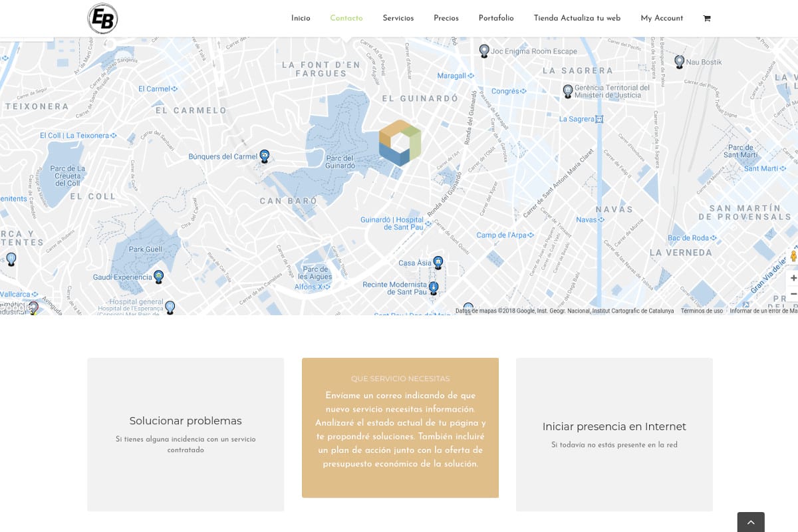Click the Joc Enigma Room Escape pin
This screenshot has width=798, height=532.
point(484,51)
